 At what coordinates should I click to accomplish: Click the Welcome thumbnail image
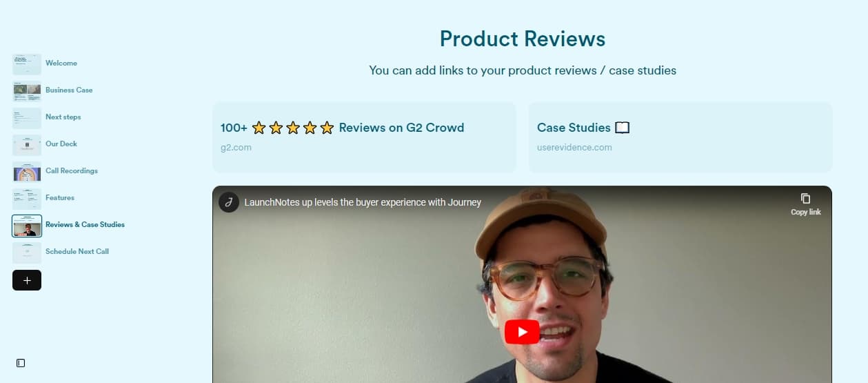27,64
